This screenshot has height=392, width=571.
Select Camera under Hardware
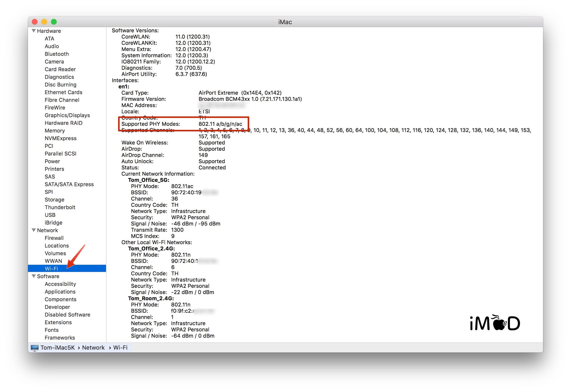point(54,62)
